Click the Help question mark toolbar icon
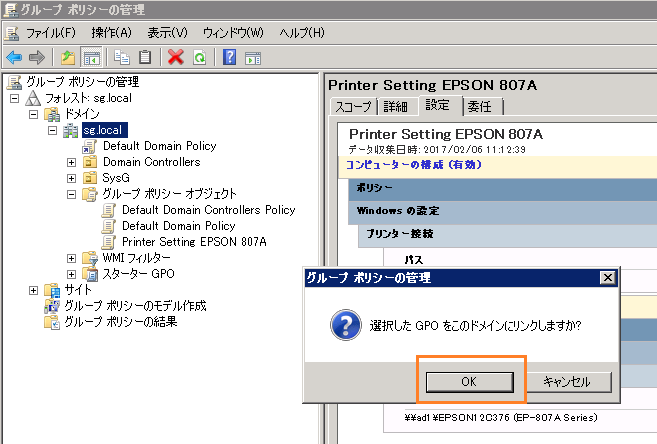 point(229,57)
